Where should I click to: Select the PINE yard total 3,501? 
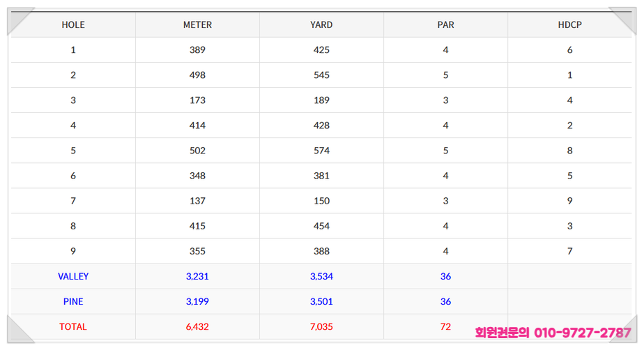click(x=321, y=301)
